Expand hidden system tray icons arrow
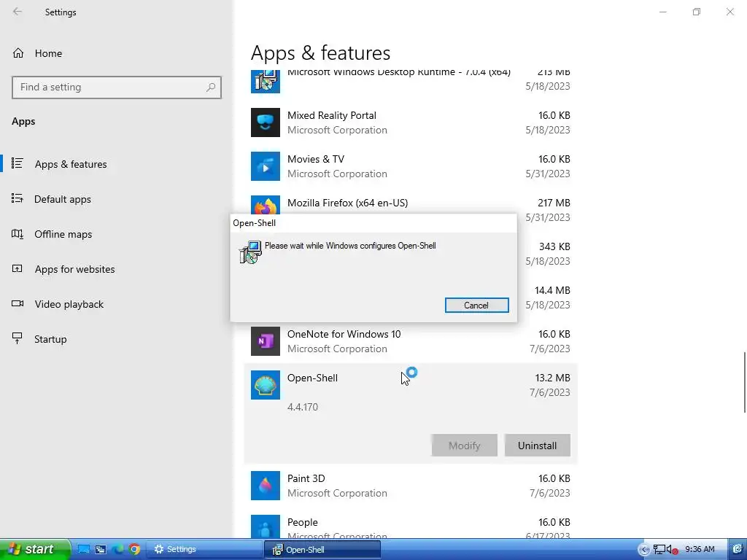Viewport: 747px width, 560px height. [644, 550]
